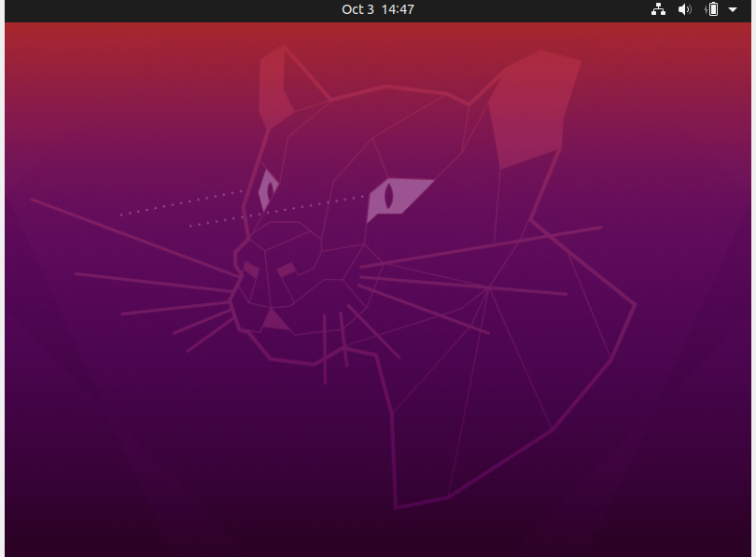Open the clock and calendar menu
Image resolution: width=756 pixels, height=557 pixels.
coord(377,9)
